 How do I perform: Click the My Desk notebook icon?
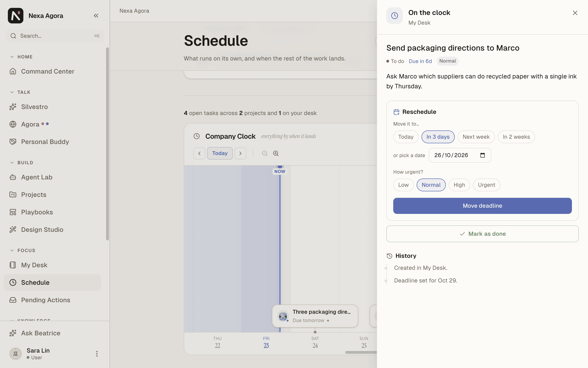[x=13, y=265]
